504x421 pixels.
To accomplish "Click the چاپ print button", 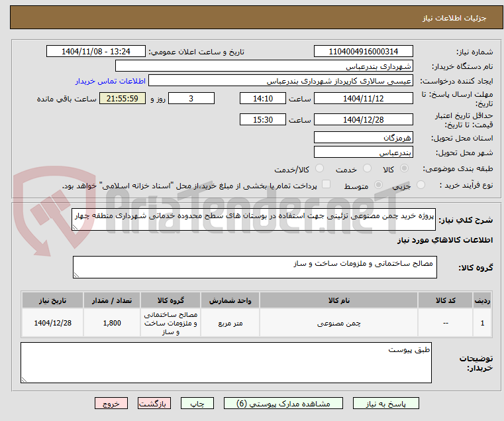I will 197,403.
